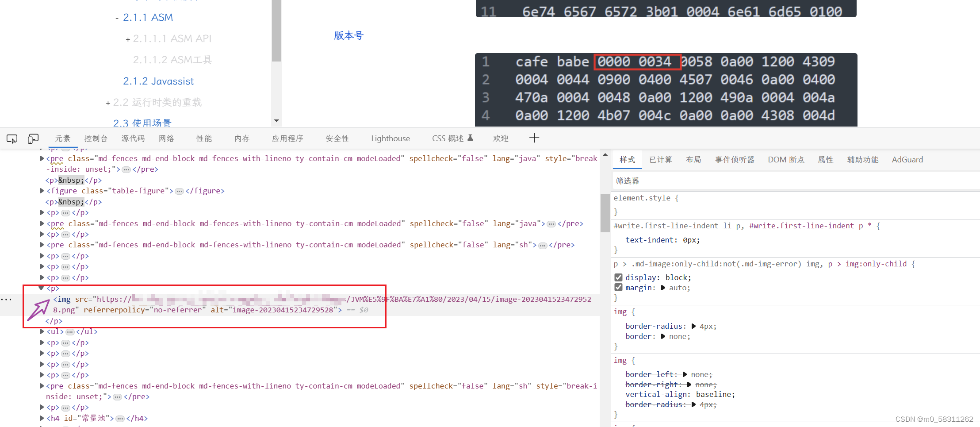Click the warning icon on CSS 概述 tab

[471, 138]
